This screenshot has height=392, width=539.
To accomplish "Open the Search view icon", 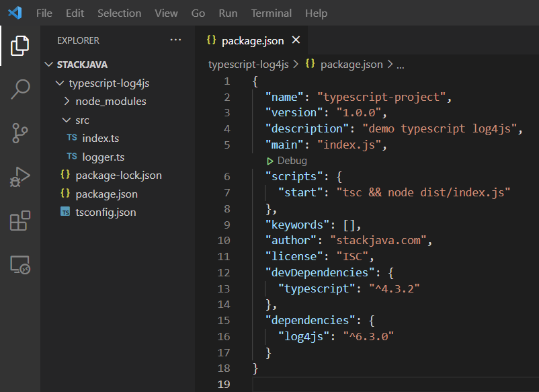I will tap(20, 89).
